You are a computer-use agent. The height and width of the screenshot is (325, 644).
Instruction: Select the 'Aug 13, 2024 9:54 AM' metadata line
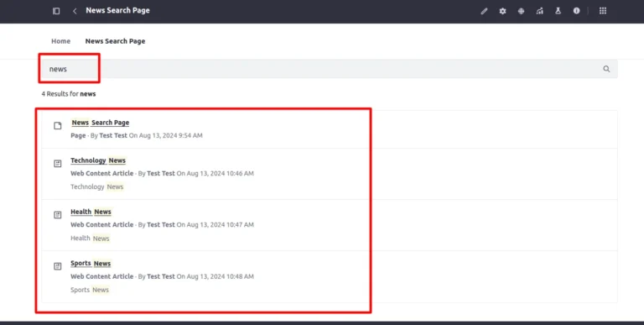pos(137,135)
